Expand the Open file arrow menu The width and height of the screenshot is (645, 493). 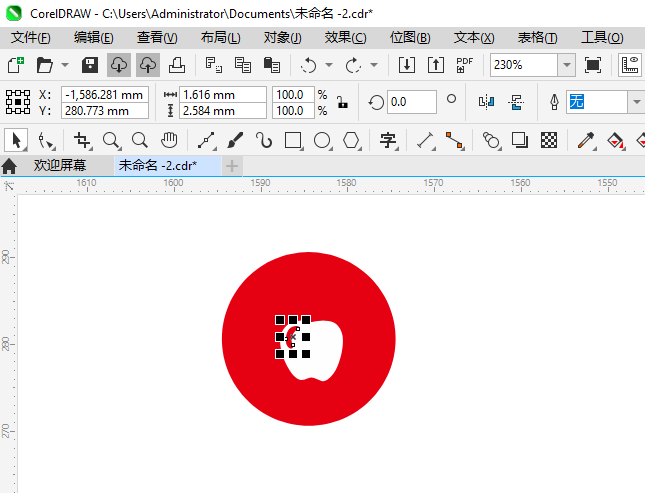(65, 65)
